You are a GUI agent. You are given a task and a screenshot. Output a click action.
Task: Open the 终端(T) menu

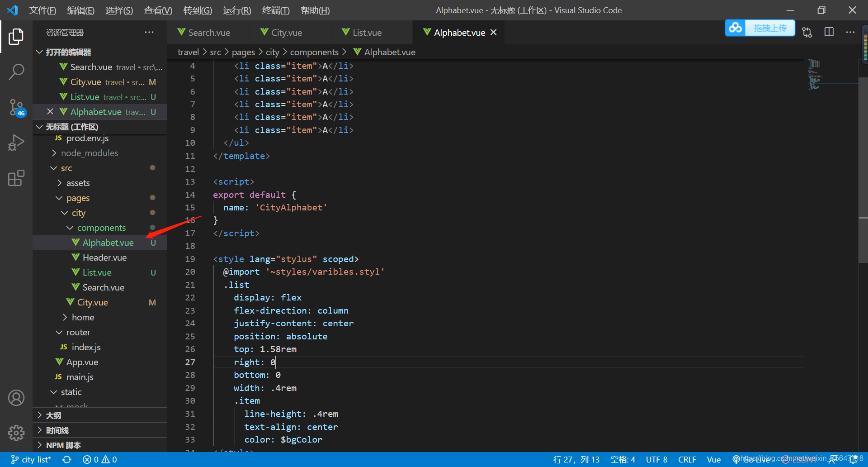pyautogui.click(x=276, y=10)
